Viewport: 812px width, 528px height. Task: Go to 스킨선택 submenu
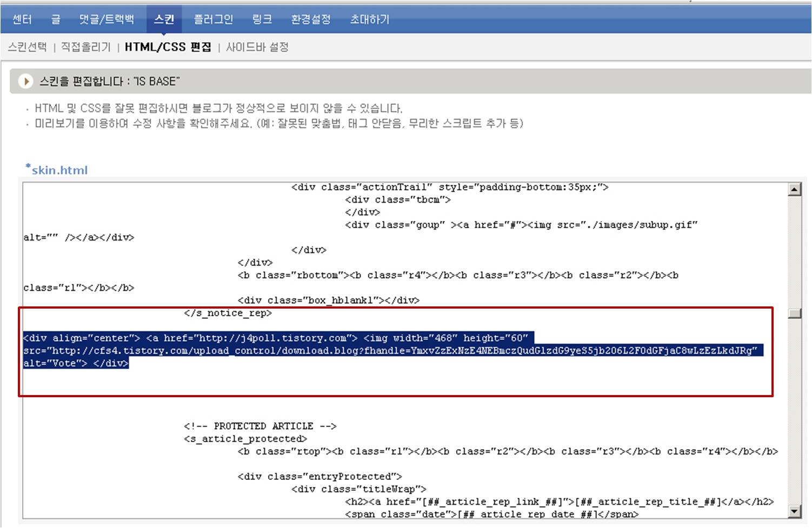click(x=28, y=47)
